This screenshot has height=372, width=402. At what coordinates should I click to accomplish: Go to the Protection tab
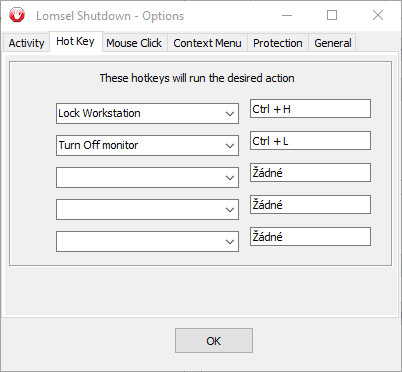pyautogui.click(x=278, y=43)
